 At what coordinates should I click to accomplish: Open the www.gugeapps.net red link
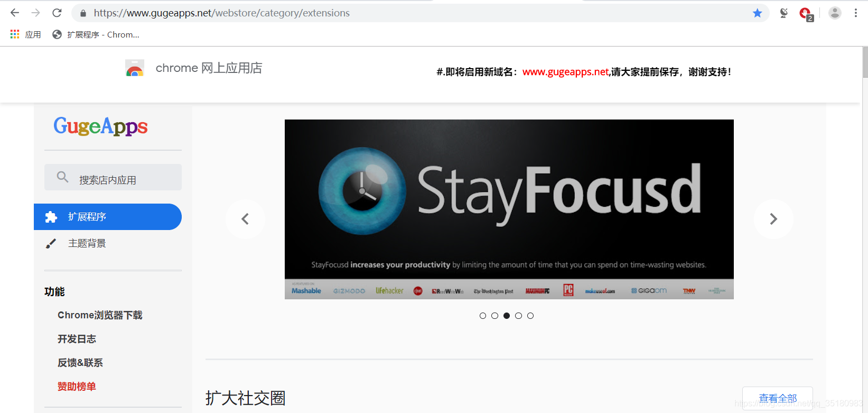click(x=565, y=72)
